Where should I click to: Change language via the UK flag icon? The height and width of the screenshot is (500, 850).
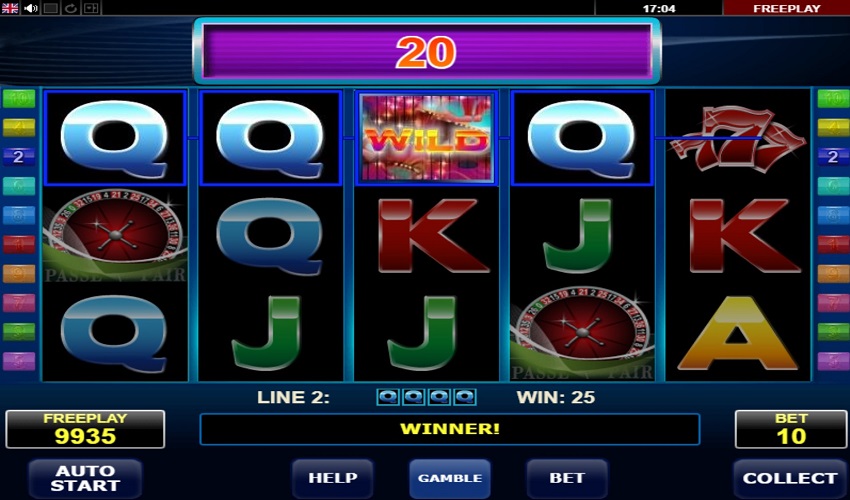pos(10,8)
